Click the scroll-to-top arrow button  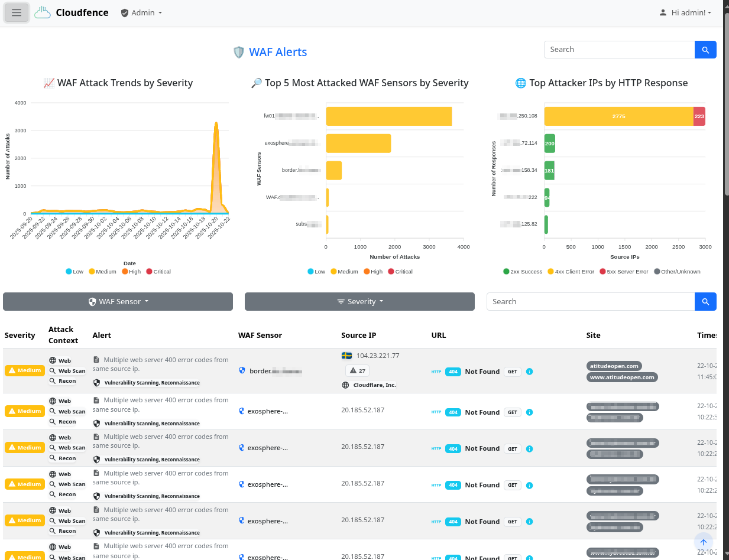click(x=704, y=542)
